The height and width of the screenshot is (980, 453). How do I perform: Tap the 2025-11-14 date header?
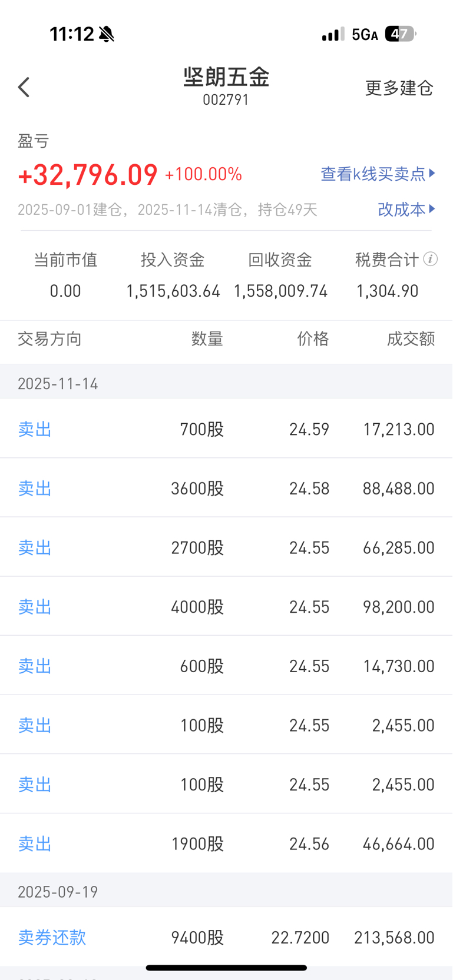(x=58, y=384)
